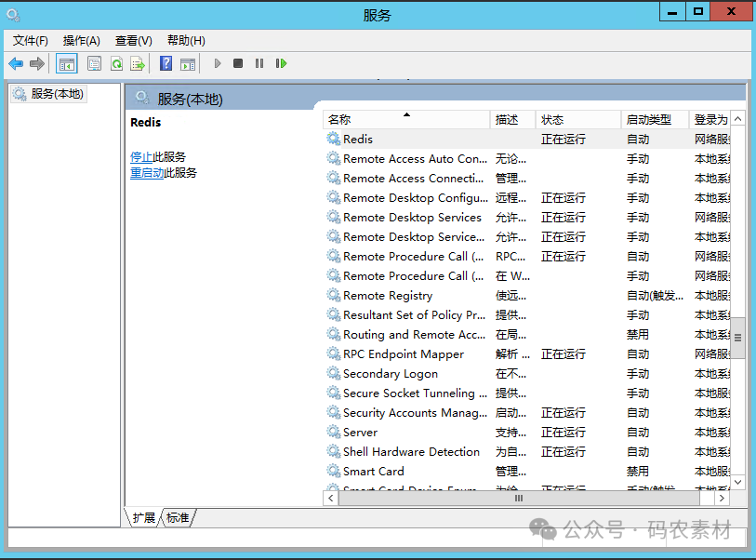Click the gear icon beside Remote Registry
Image resolution: width=756 pixels, height=560 pixels.
(334, 295)
